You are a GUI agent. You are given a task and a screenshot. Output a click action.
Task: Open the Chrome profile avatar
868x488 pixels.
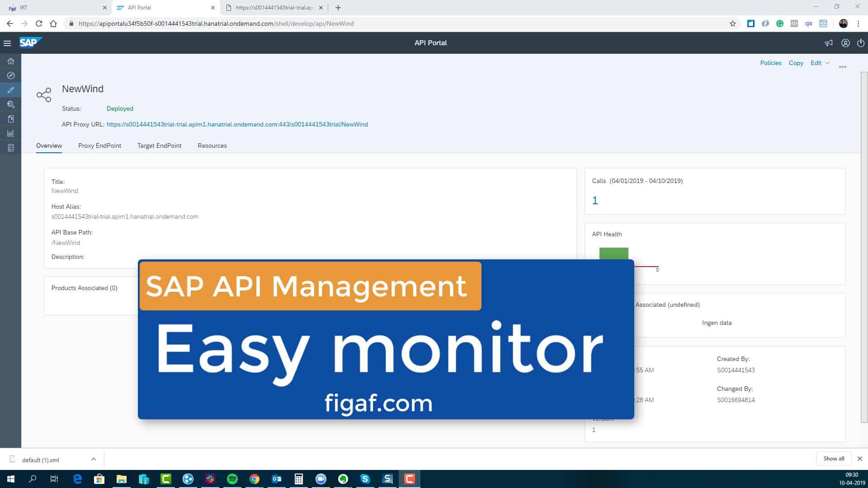[x=844, y=23]
